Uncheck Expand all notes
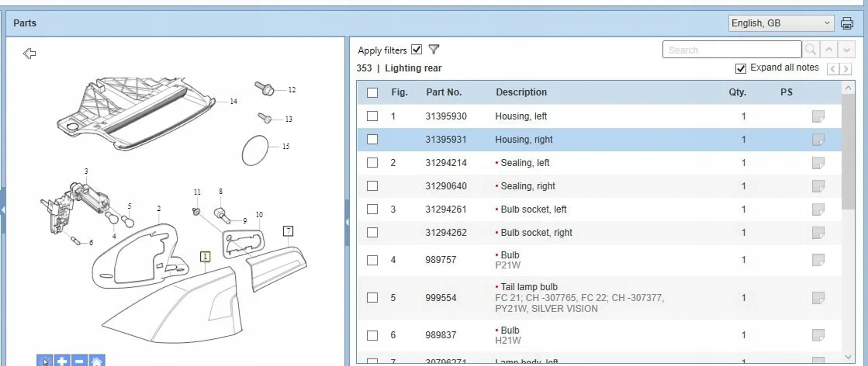Image resolution: width=868 pixels, height=366 pixels. coord(740,68)
